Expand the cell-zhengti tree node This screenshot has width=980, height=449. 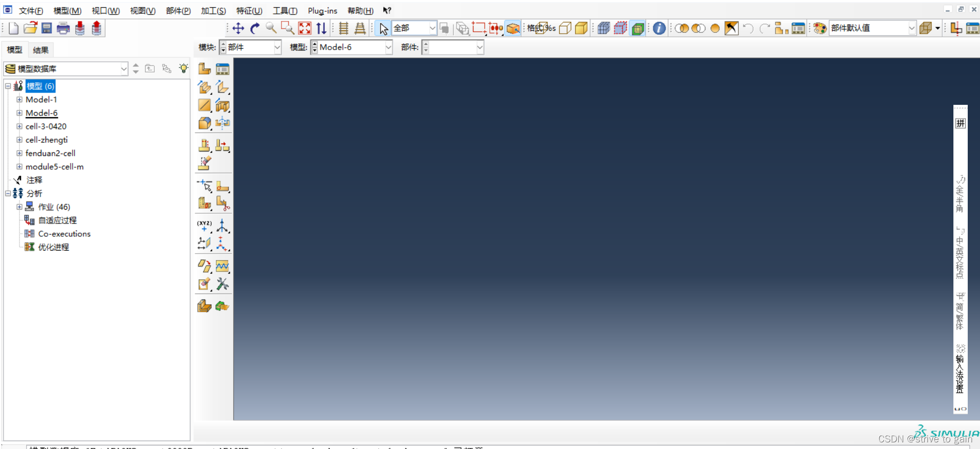coord(19,140)
